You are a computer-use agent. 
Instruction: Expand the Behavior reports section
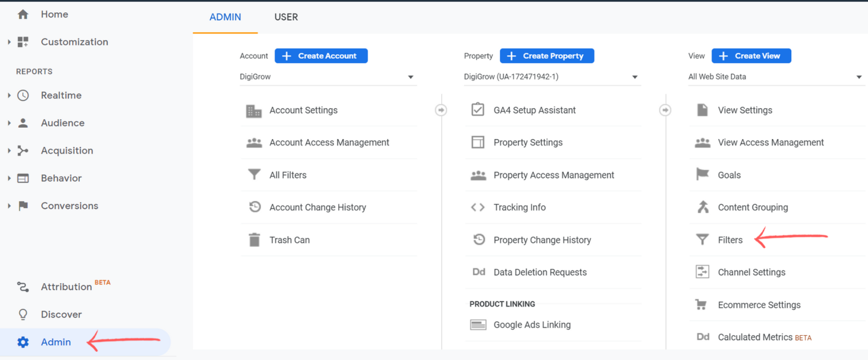click(9, 178)
